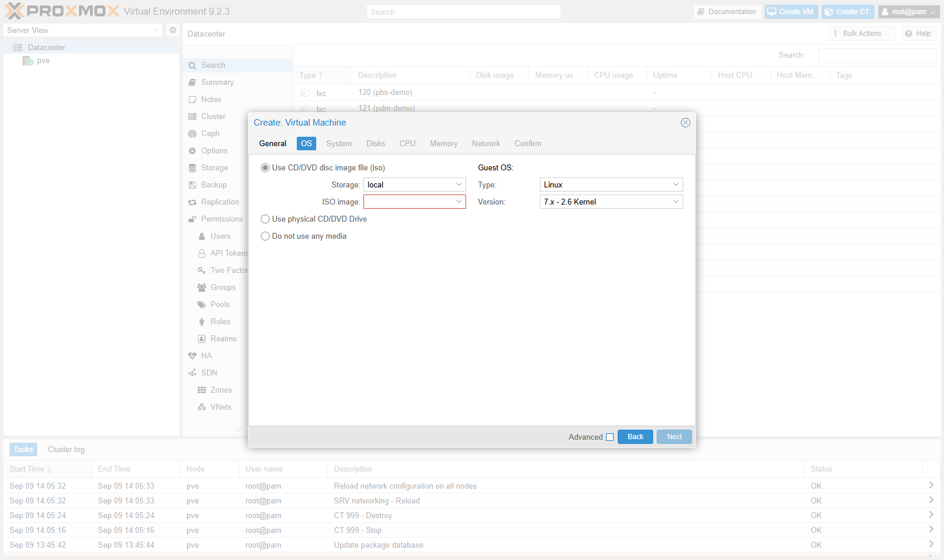Select Use CD/DVD disc image file radio
944x560 pixels.
(265, 168)
